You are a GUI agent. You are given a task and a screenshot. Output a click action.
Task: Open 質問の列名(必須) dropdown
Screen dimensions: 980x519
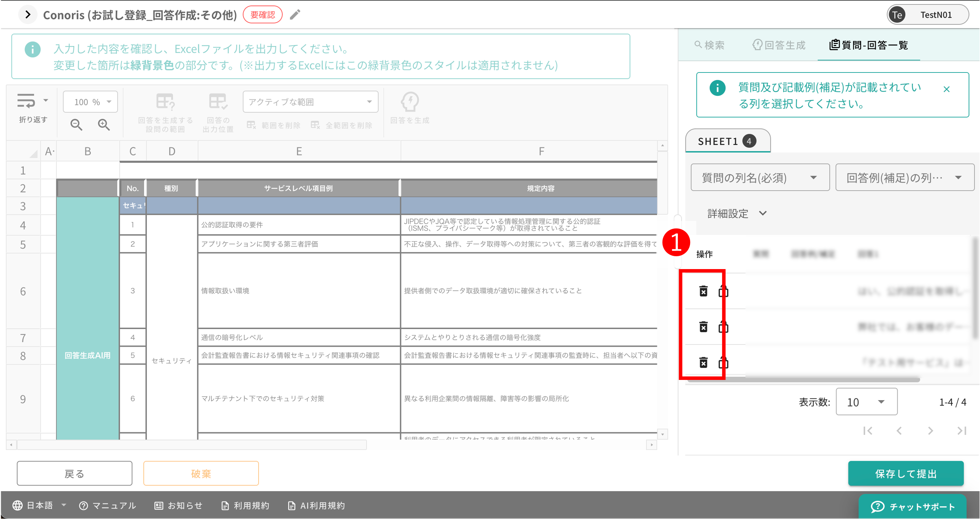tap(760, 177)
